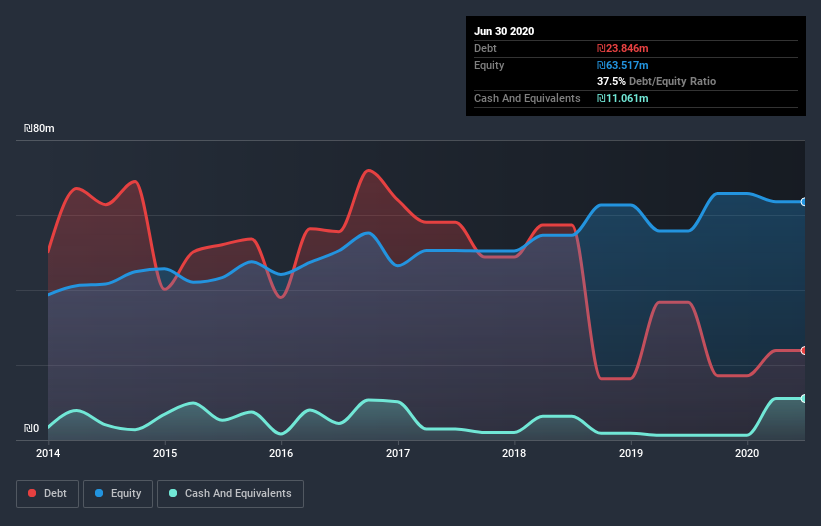Click the ₪23.846m debt value in tooltip

623,49
